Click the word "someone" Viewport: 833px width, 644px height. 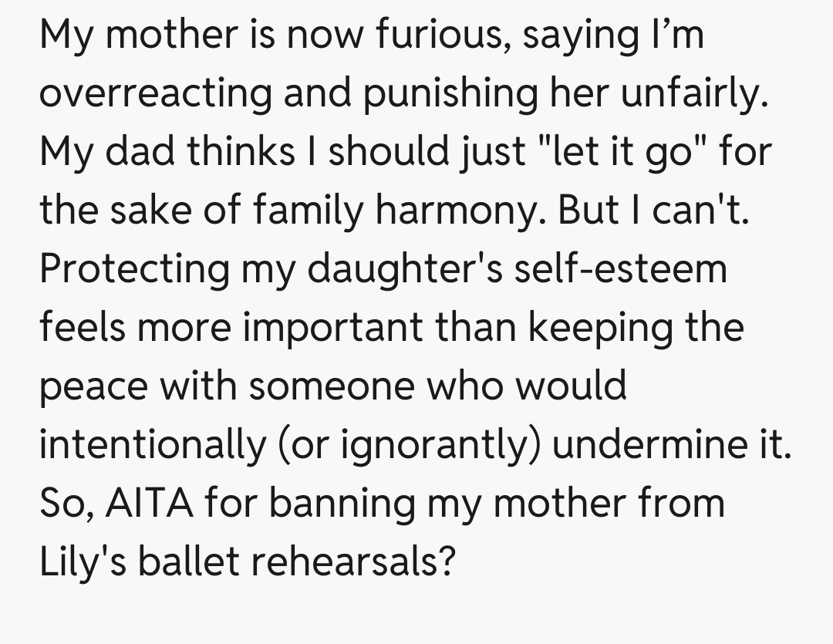pyautogui.click(x=342, y=385)
